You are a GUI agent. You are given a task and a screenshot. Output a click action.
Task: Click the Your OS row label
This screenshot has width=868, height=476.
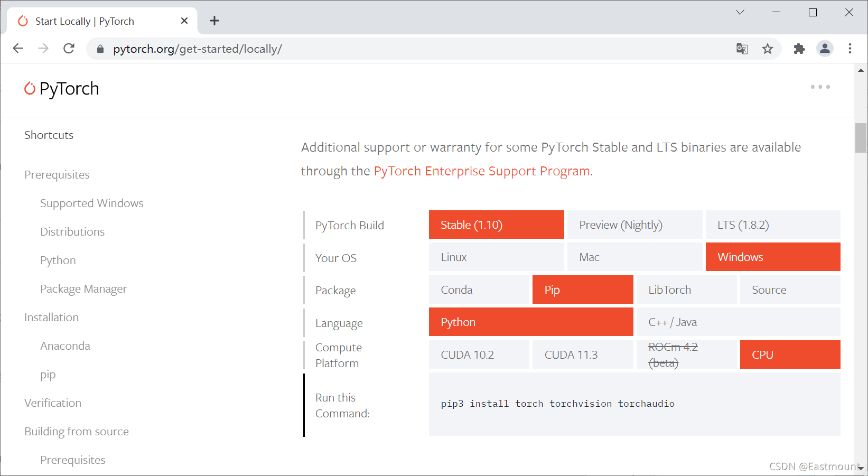[x=336, y=258]
